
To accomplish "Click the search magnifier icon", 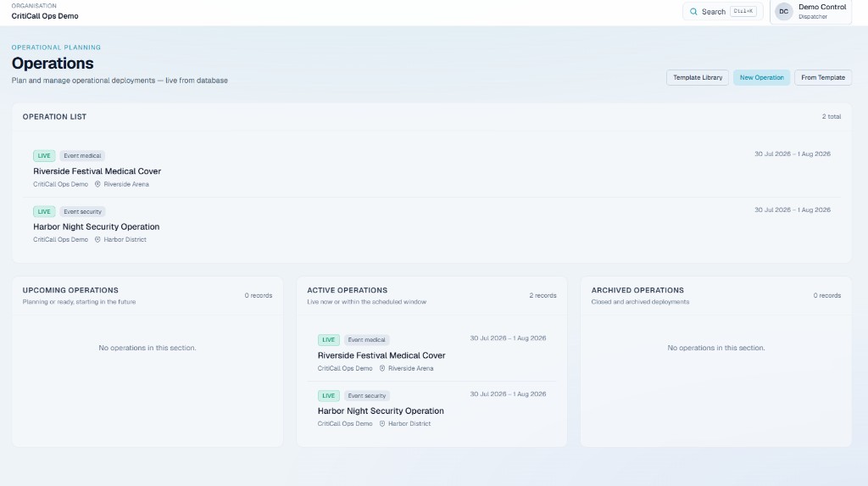I will (693, 12).
